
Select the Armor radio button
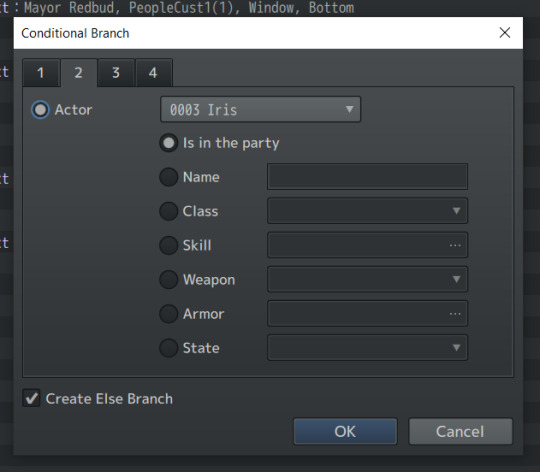[x=168, y=314]
